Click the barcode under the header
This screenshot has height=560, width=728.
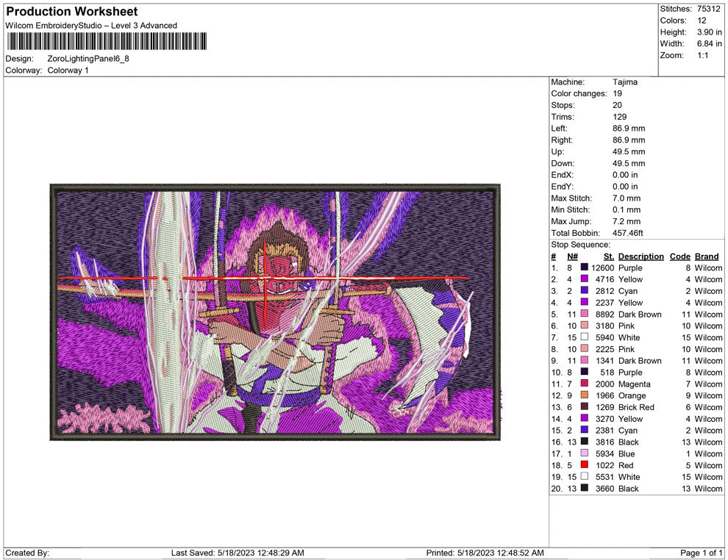(107, 41)
